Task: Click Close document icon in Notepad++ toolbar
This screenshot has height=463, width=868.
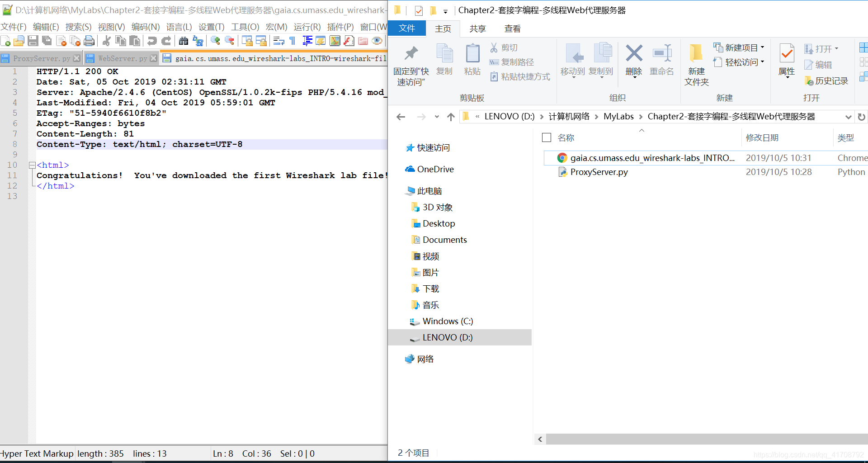Action: point(61,41)
